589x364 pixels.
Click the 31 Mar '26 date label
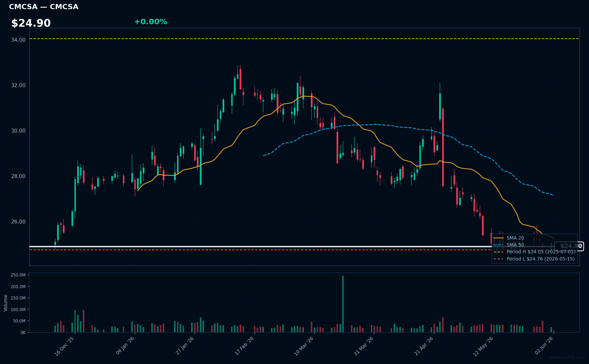click(x=363, y=346)
